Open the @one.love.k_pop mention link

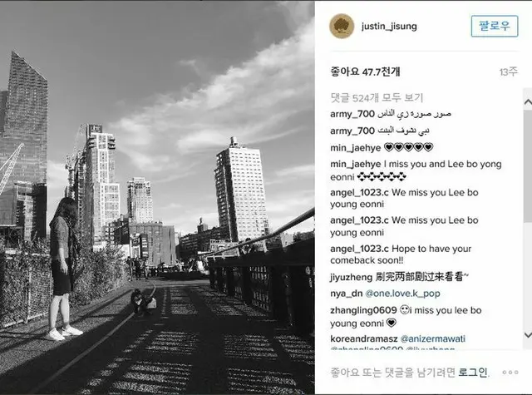402,294
